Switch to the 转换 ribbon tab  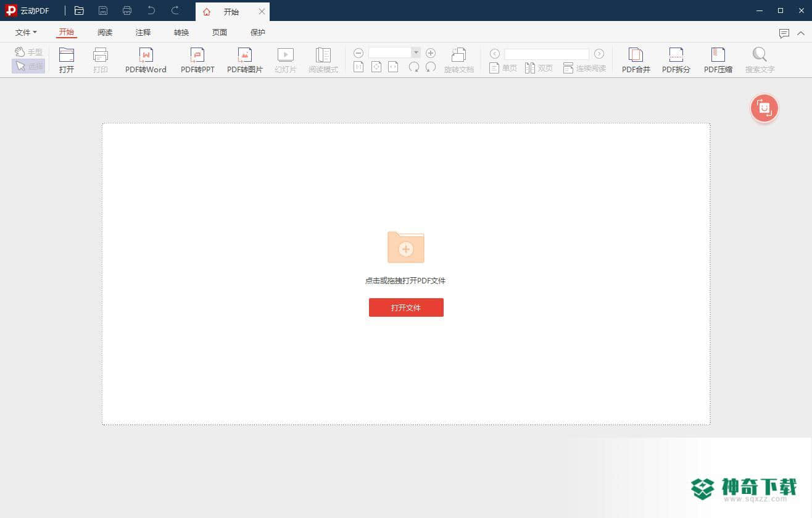(181, 32)
